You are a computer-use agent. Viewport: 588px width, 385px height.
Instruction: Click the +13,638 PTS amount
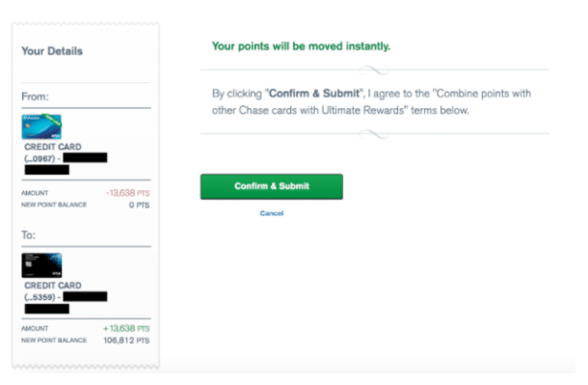click(126, 328)
